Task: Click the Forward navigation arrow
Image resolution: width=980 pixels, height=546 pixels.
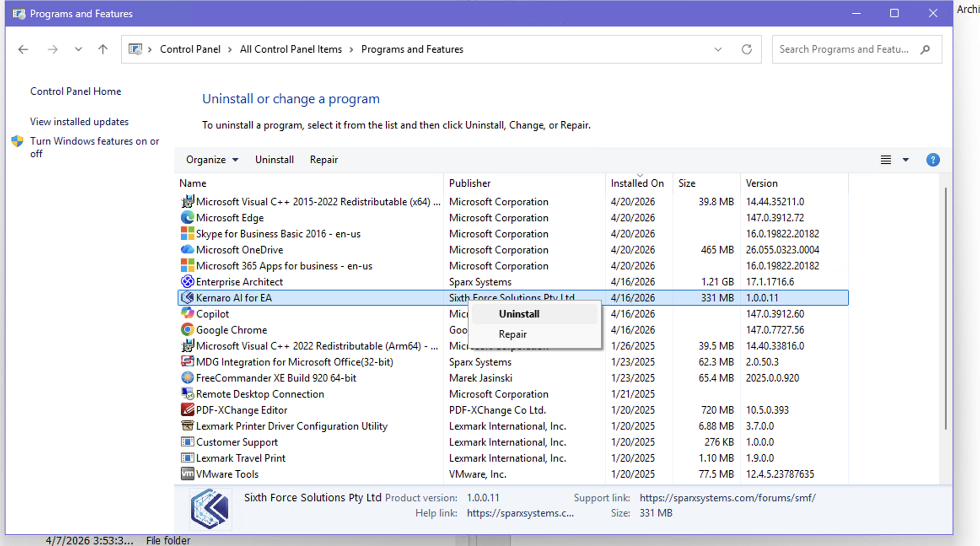Action: click(53, 49)
